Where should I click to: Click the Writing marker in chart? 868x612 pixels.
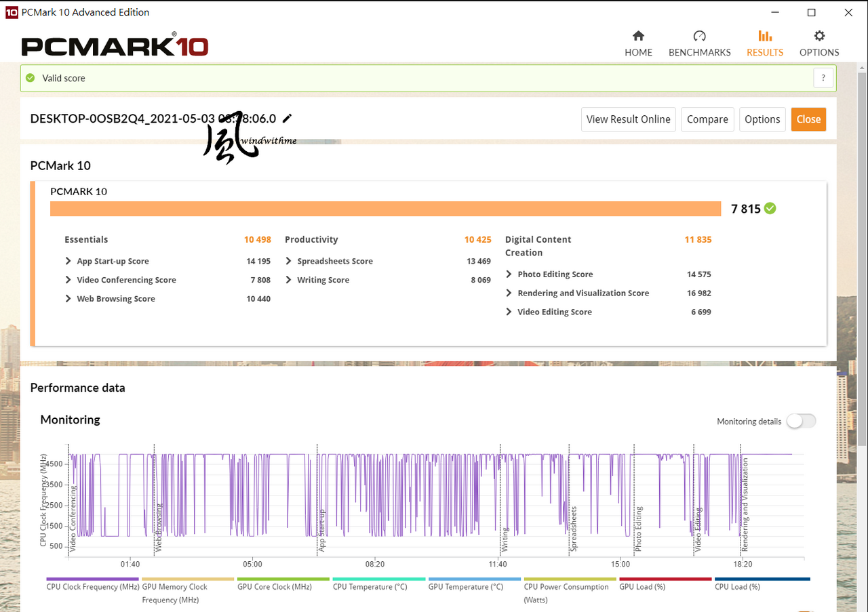click(505, 540)
